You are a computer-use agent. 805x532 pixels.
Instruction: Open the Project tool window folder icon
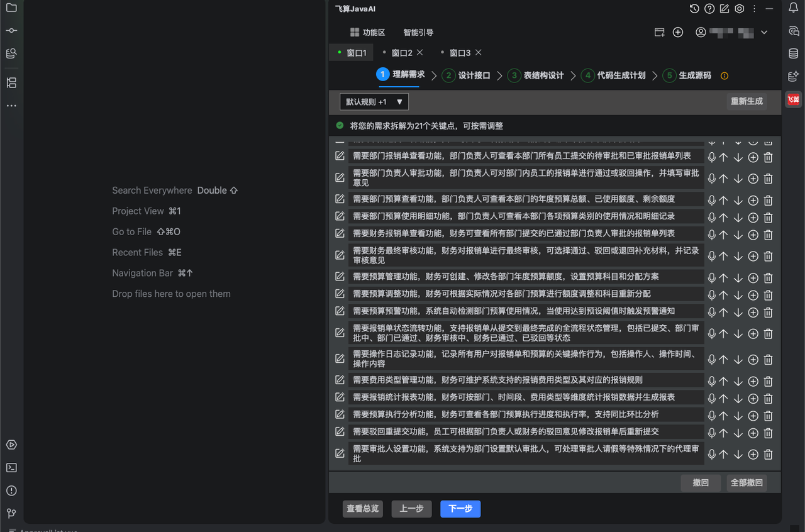click(x=11, y=8)
